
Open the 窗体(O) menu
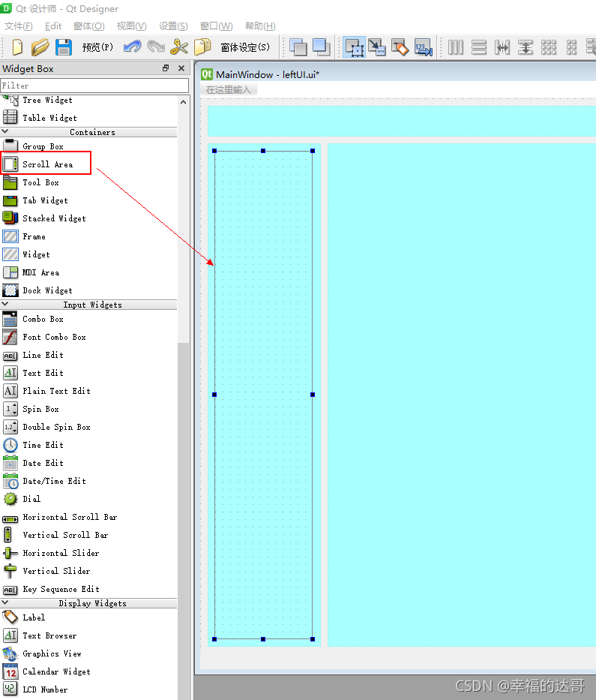(88, 26)
